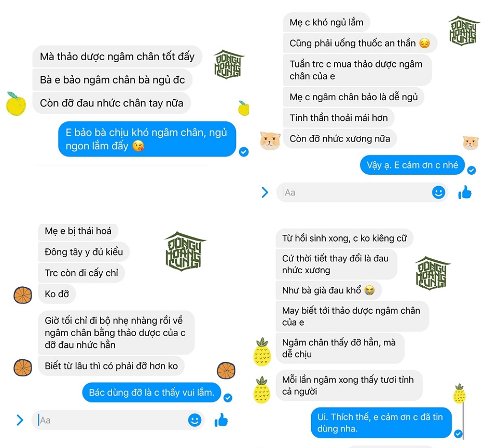
Task: Select message 'Cũng phải uống thuốc an thần'
Action: (360, 43)
